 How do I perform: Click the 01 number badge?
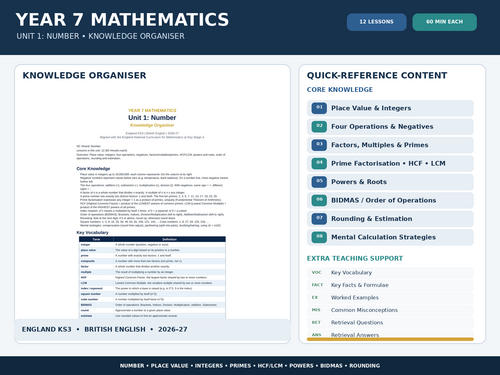319,108
